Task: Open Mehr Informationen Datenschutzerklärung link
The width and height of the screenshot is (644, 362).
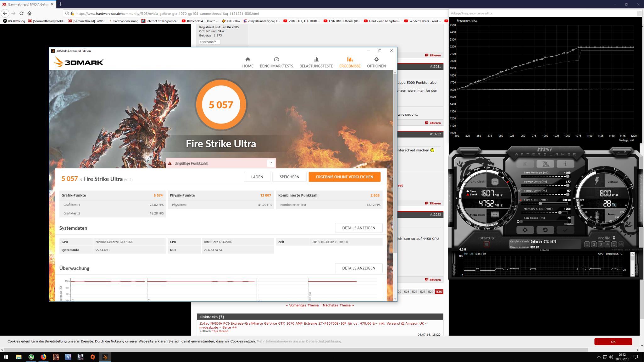Action: click(299, 341)
